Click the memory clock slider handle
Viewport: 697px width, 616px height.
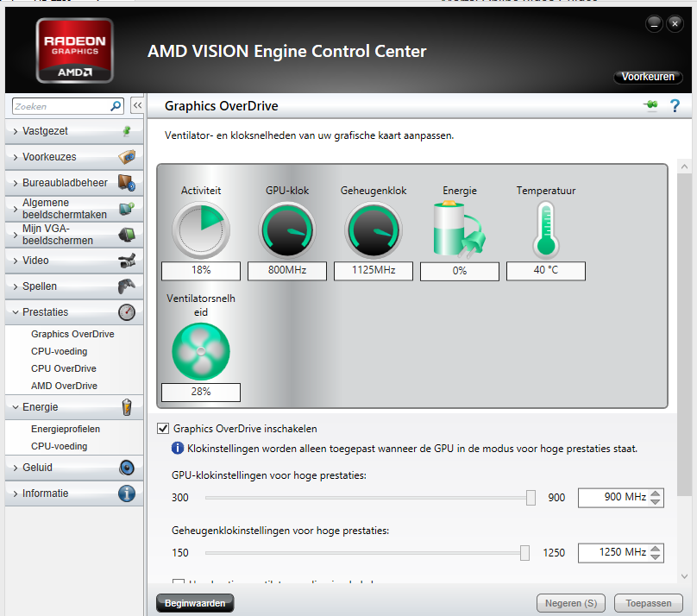coord(524,553)
